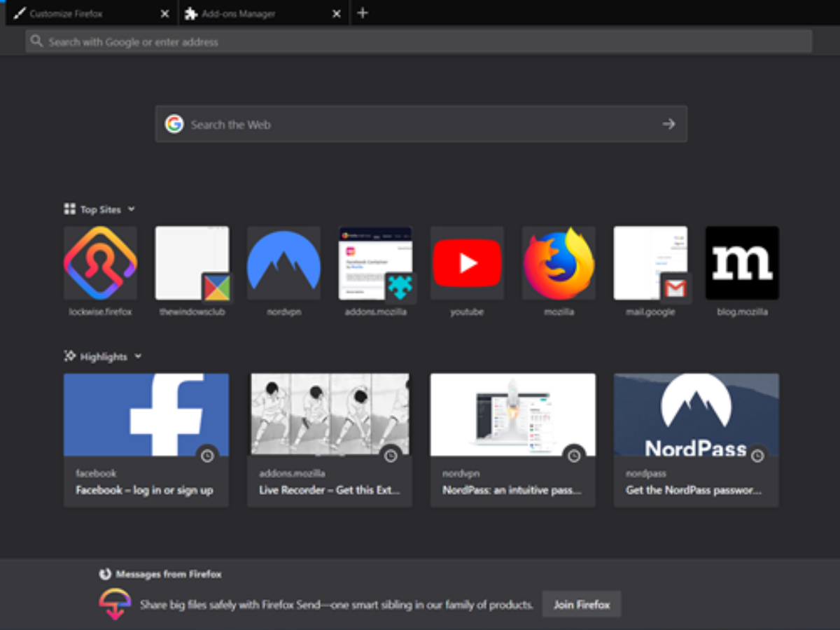Image resolution: width=840 pixels, height=630 pixels.
Task: Open the Live Recorder highlight card
Action: (330, 440)
